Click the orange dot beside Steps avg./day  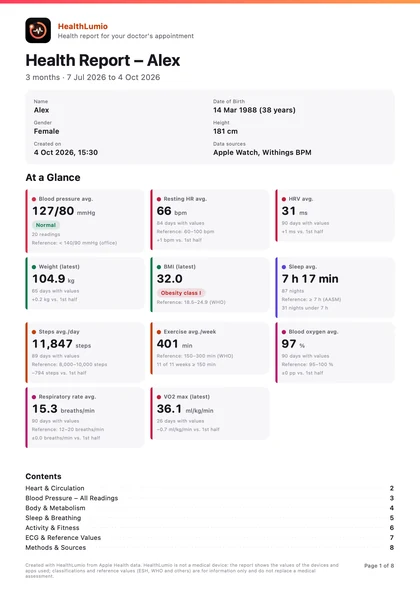coord(34,332)
